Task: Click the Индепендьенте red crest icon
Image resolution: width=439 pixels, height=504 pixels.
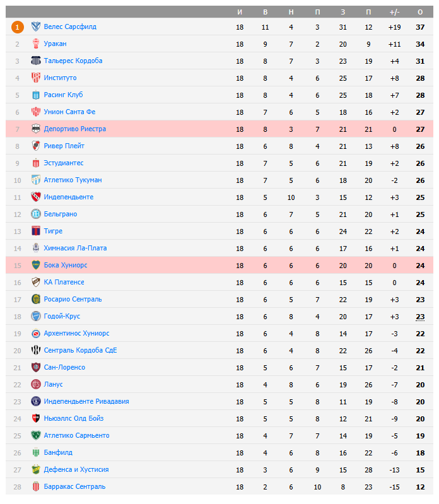Action: point(36,197)
